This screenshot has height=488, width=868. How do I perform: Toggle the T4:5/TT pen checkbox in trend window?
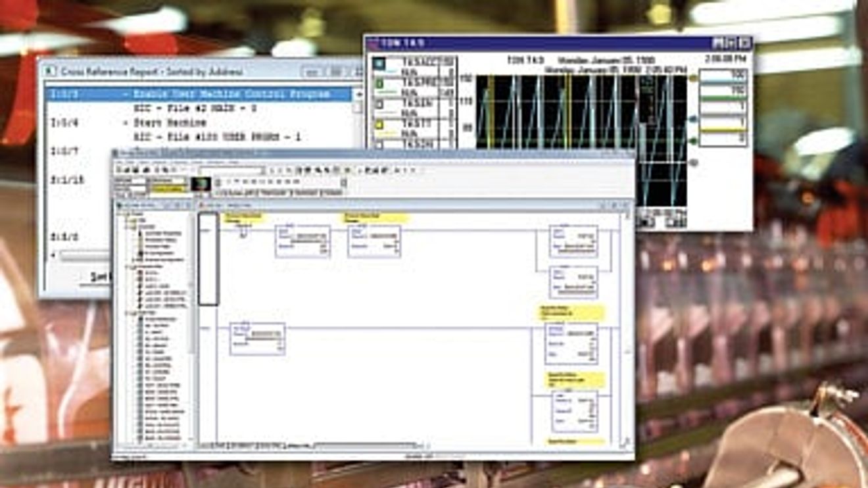(x=379, y=124)
